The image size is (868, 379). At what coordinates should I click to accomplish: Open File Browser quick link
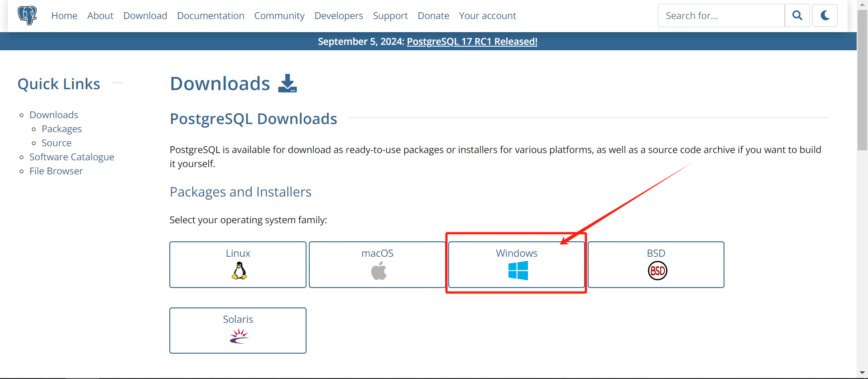(x=56, y=171)
